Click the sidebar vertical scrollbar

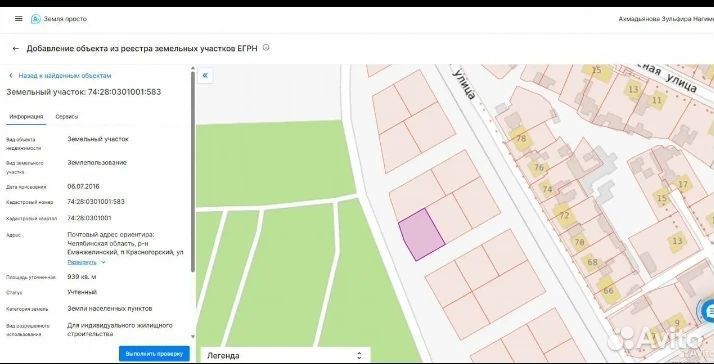pos(193,172)
